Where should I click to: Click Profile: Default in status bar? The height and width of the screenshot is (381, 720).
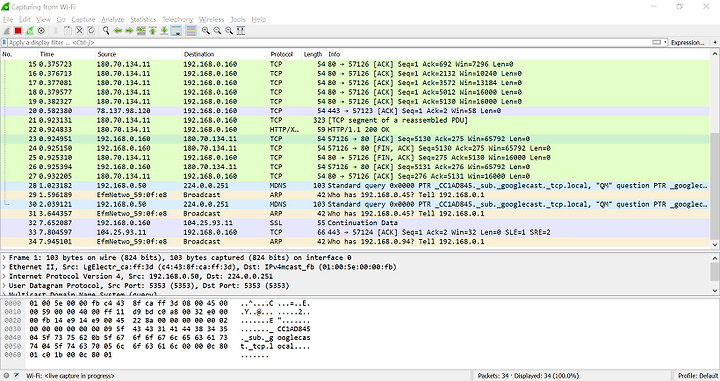tap(698, 375)
